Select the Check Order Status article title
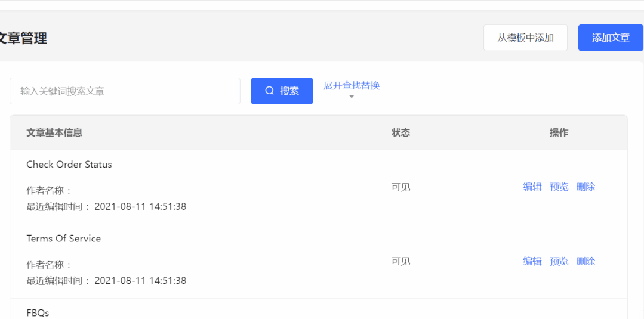The width and height of the screenshot is (644, 319). click(69, 164)
